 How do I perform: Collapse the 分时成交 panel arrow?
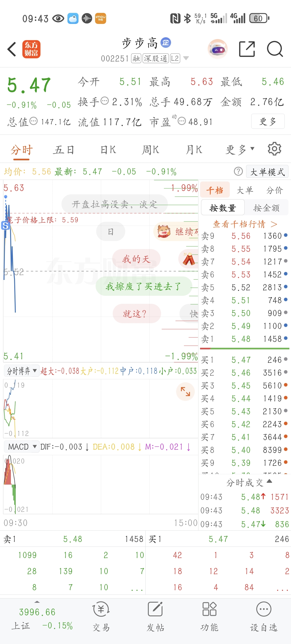tap(269, 481)
